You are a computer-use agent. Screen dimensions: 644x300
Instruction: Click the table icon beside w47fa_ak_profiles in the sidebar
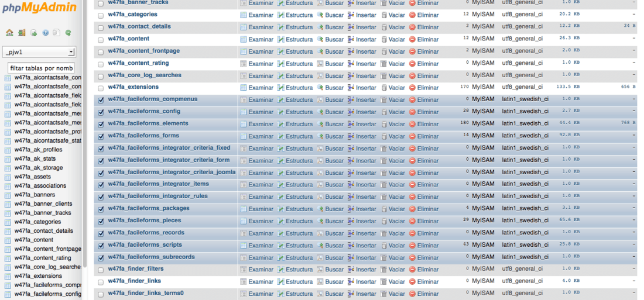(8, 150)
